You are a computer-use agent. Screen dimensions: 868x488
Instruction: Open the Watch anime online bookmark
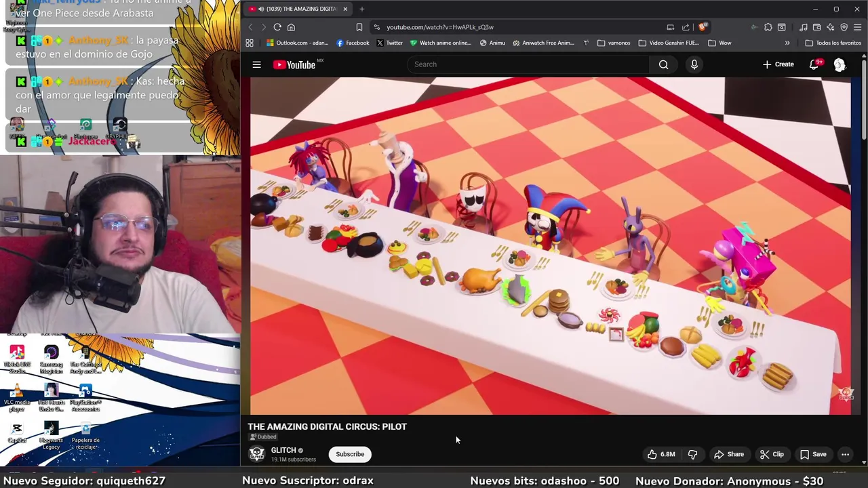coord(440,43)
